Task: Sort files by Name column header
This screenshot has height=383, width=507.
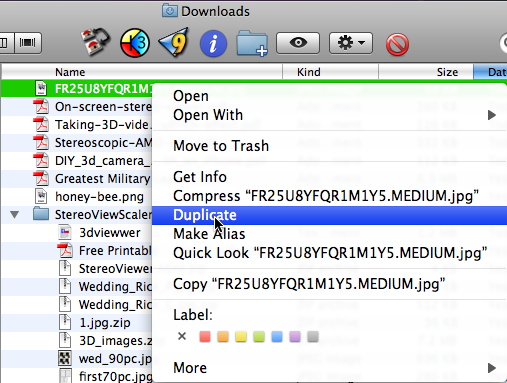Action: coord(142,72)
